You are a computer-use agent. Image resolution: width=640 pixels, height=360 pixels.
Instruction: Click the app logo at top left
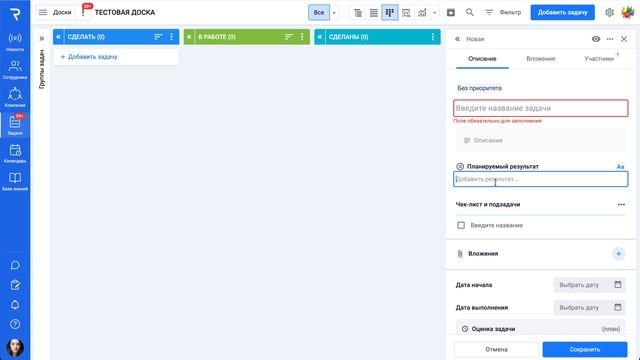point(15,13)
